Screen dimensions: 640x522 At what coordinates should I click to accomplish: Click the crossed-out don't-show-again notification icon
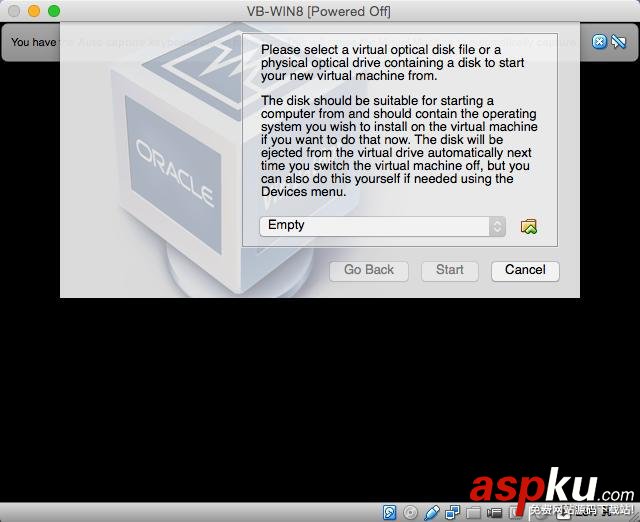[619, 42]
